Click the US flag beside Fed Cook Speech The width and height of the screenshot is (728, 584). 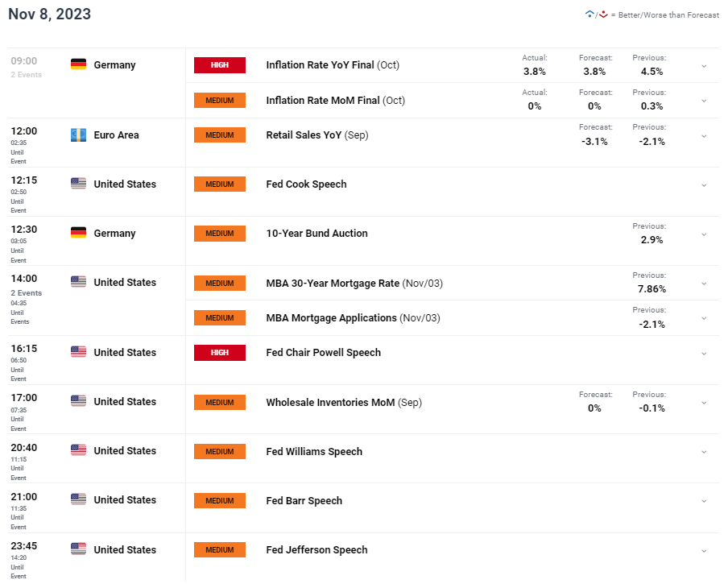point(78,184)
